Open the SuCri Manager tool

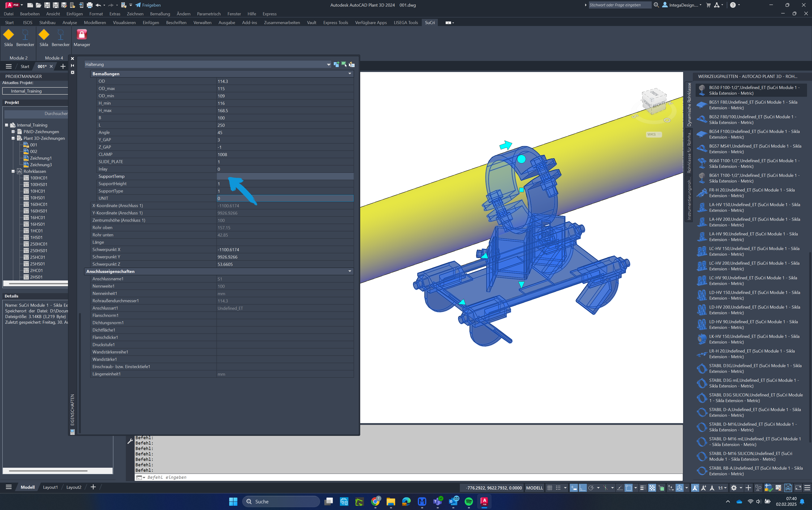pyautogui.click(x=82, y=38)
